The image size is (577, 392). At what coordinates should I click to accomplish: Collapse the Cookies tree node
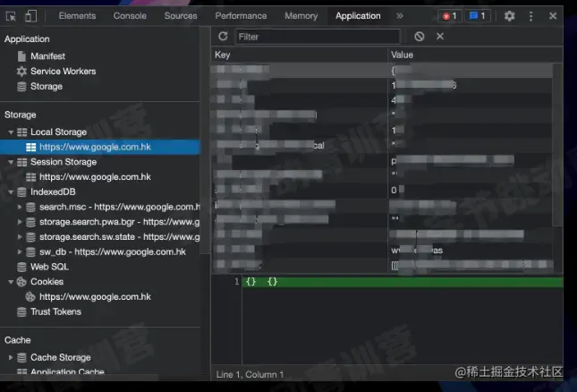pyautogui.click(x=11, y=282)
